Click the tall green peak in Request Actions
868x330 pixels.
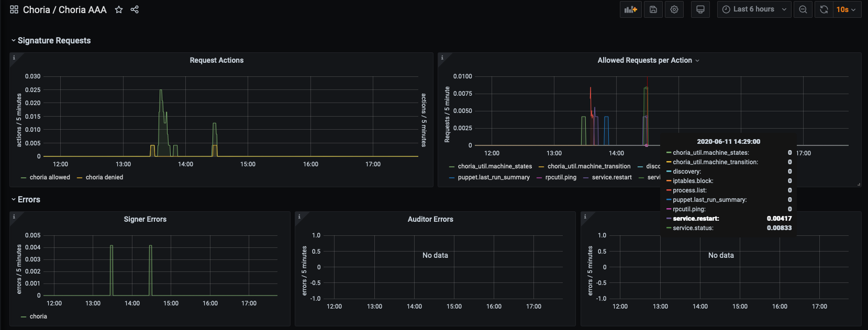[161, 91]
